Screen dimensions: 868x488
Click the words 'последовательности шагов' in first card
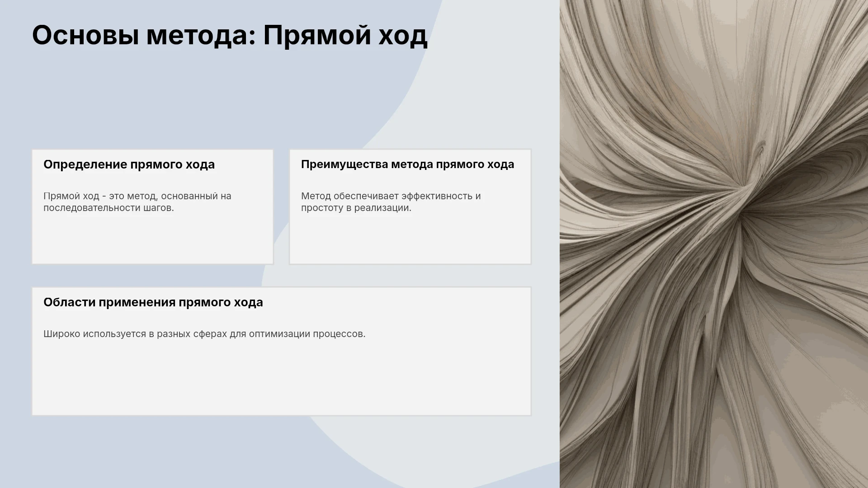click(108, 208)
